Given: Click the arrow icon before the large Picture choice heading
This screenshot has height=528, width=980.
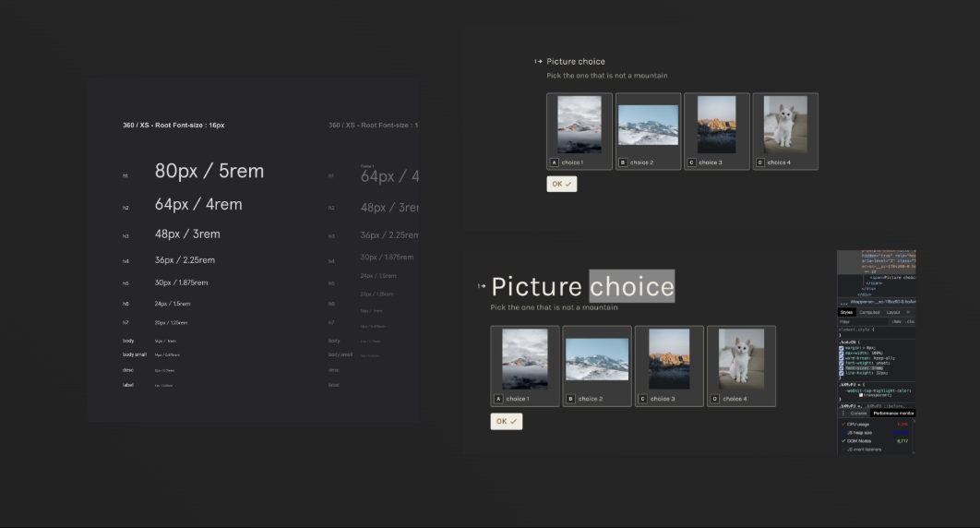Looking at the screenshot, I should point(481,286).
